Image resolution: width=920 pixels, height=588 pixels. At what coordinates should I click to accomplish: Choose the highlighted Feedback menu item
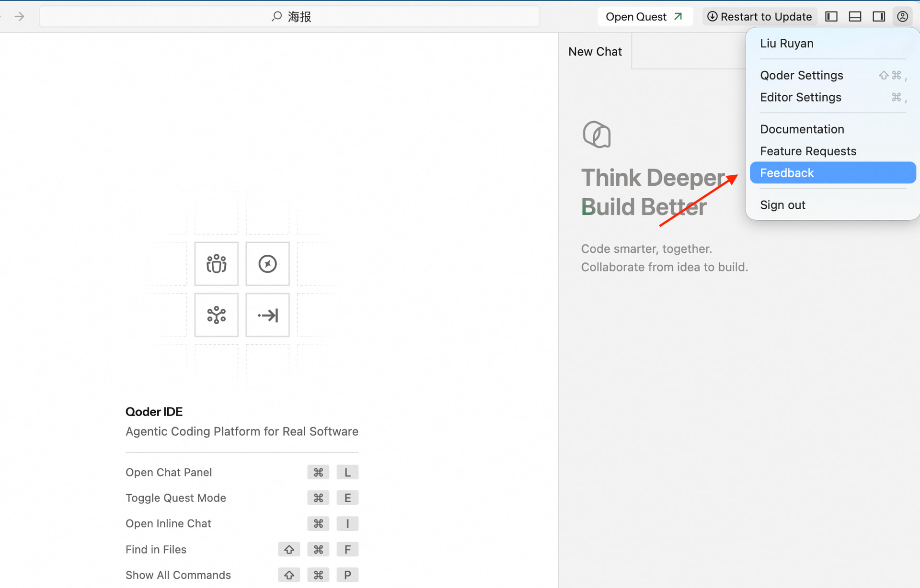[833, 173]
